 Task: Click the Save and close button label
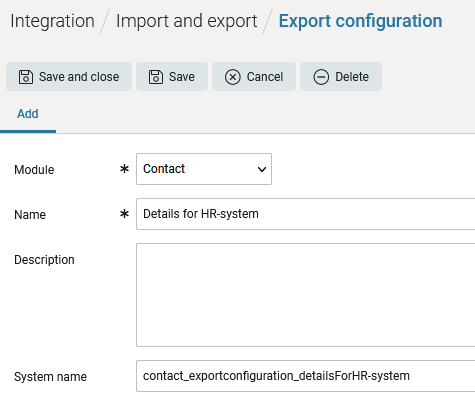pyautogui.click(x=79, y=77)
